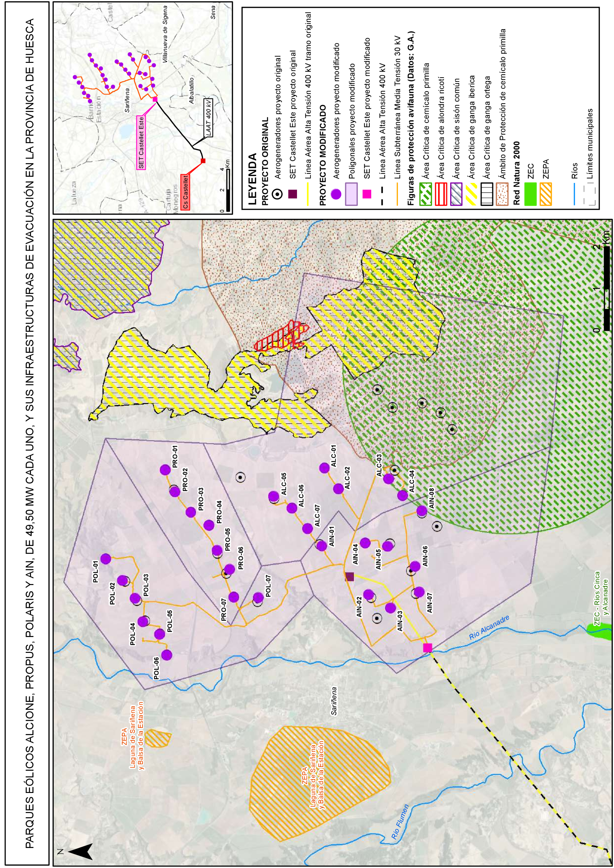The image size is (614, 868).
Task: Click orange hatched ZEPA legend swatch
Action: click(546, 194)
